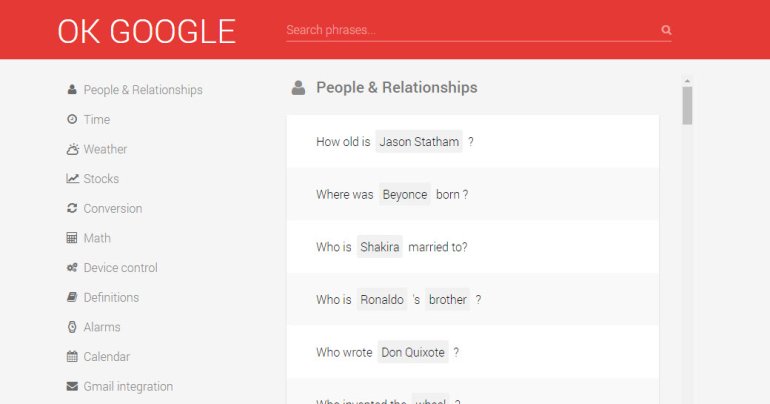This screenshot has width=770, height=404.
Task: Click the Gmail integration envelope icon
Action: (x=72, y=386)
